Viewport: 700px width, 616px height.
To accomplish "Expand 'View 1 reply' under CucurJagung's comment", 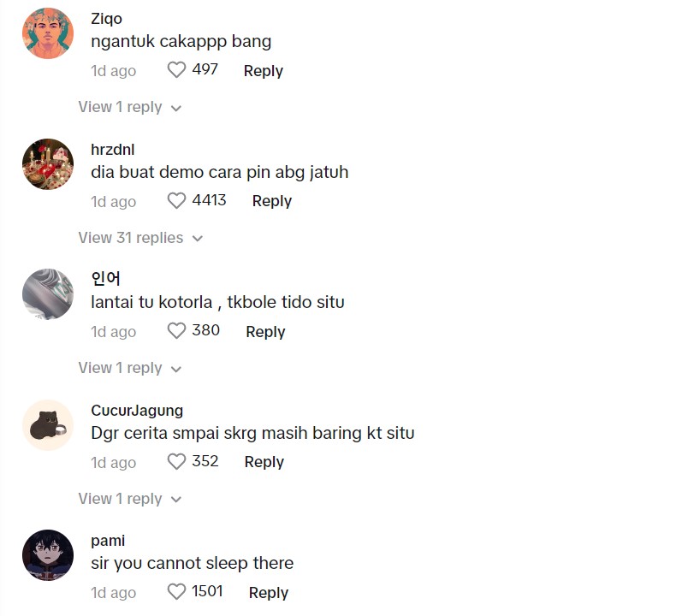I will (x=130, y=499).
